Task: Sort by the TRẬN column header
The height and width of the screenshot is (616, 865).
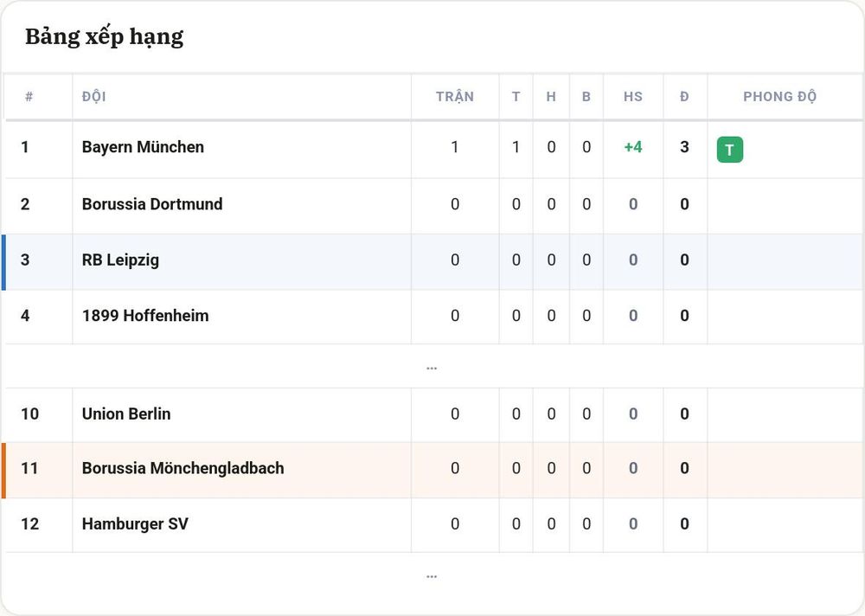Action: click(x=455, y=96)
